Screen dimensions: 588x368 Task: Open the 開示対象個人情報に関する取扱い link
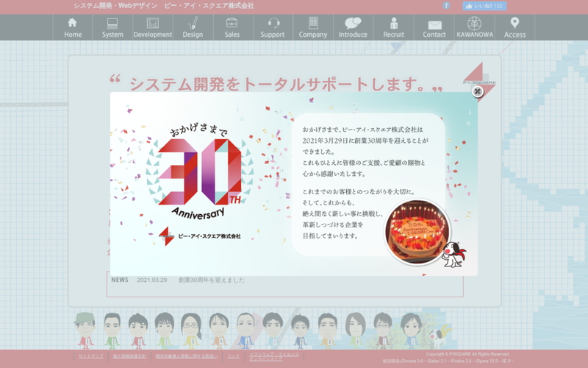pyautogui.click(x=187, y=356)
